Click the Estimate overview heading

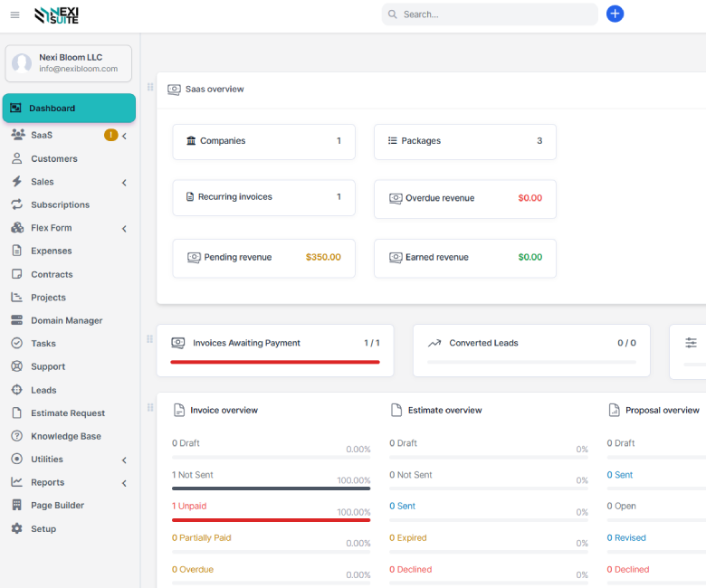tap(444, 410)
